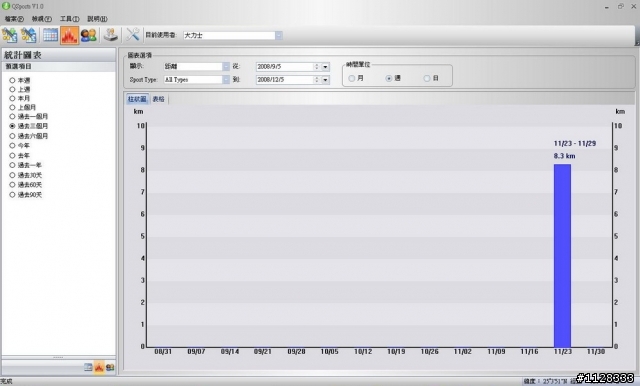Click x-axis label 11/30

point(596,351)
